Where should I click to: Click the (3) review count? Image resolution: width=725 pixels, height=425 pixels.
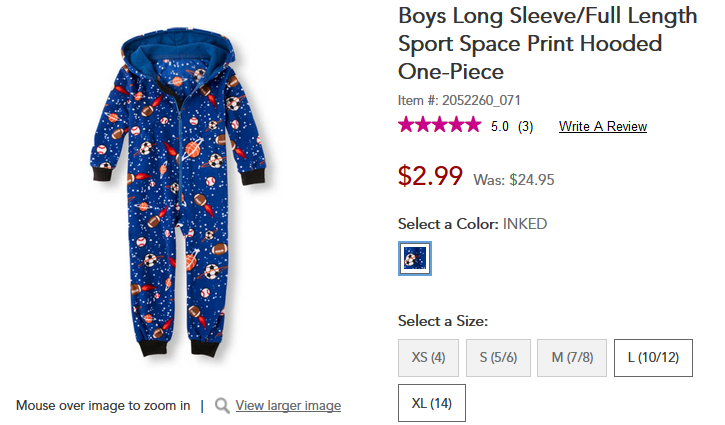[525, 126]
